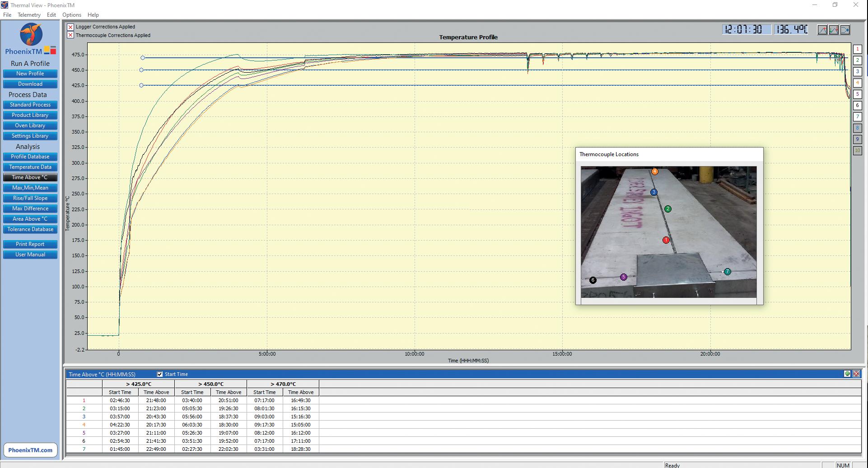The image size is (868, 468).
Task: Click the Thermocouple Locations photo
Action: click(668, 232)
